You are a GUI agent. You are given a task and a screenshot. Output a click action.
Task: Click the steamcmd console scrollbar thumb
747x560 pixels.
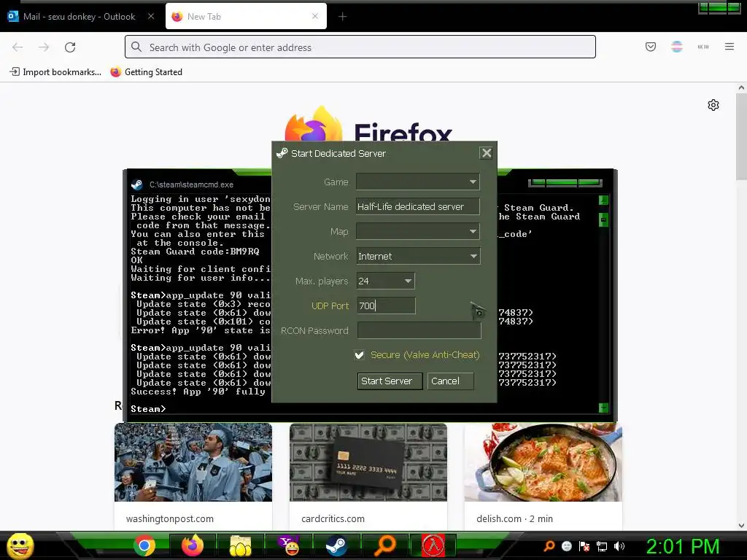[x=603, y=219]
